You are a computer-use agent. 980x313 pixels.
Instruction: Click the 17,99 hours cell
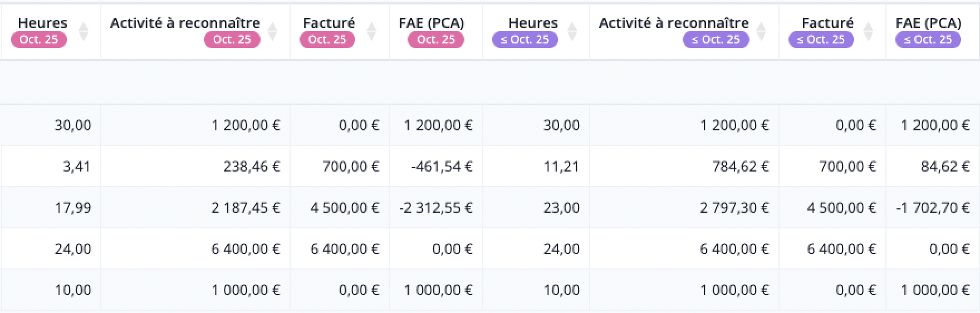pos(73,208)
